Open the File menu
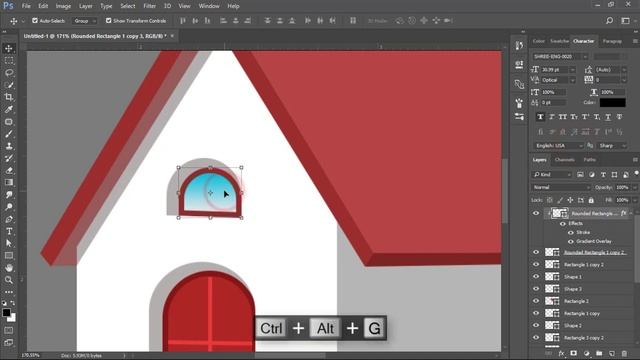This screenshot has width=640, height=360. point(26,6)
